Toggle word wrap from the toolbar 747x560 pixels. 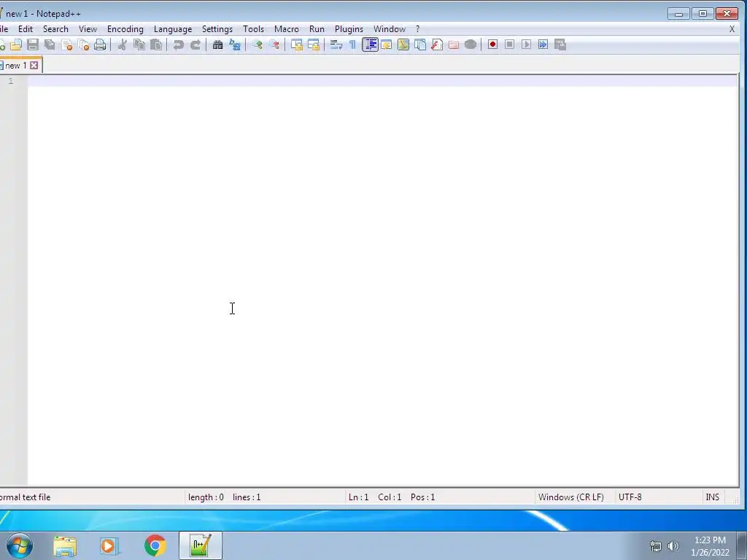click(x=336, y=44)
